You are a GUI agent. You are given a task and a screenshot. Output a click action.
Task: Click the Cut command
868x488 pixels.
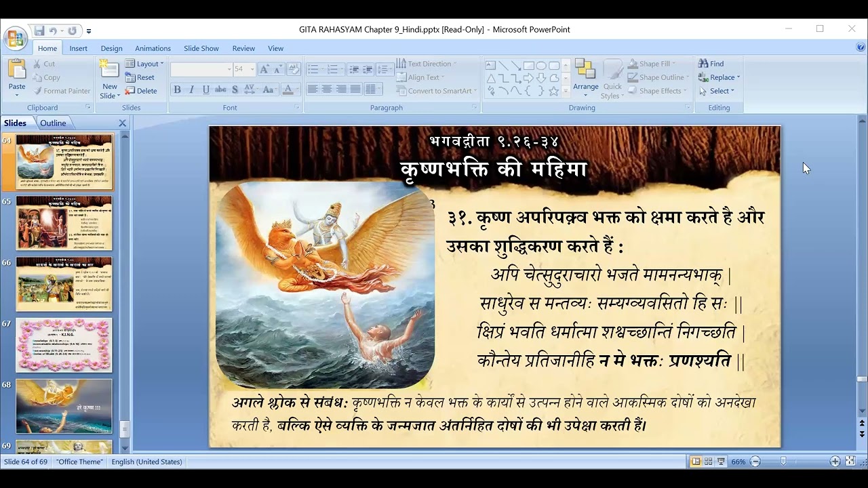tap(44, 64)
